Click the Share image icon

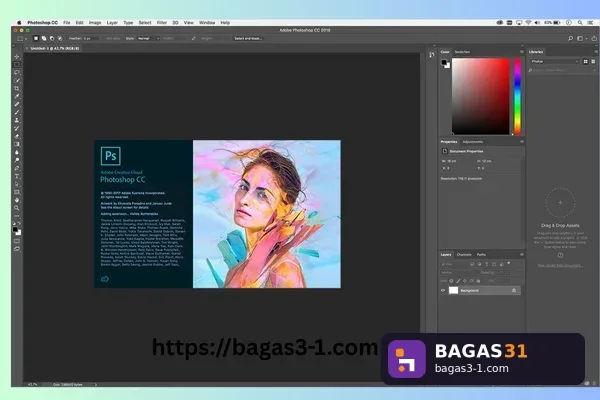pyautogui.click(x=594, y=38)
